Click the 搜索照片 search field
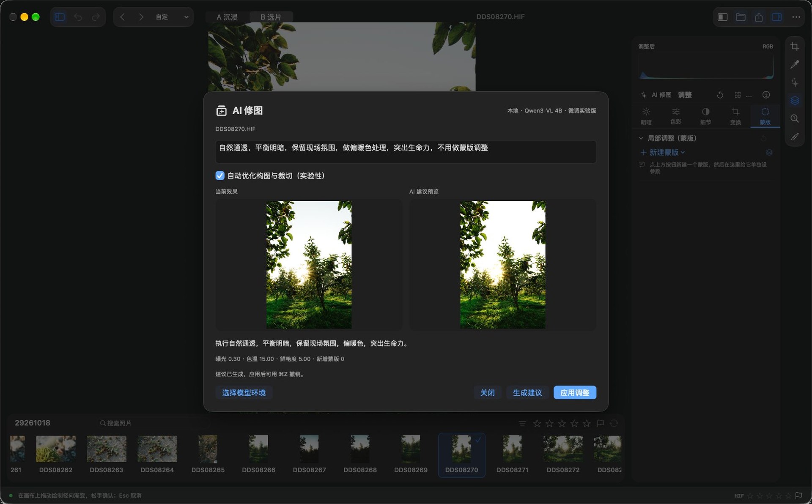The height and width of the screenshot is (504, 812). 152,423
